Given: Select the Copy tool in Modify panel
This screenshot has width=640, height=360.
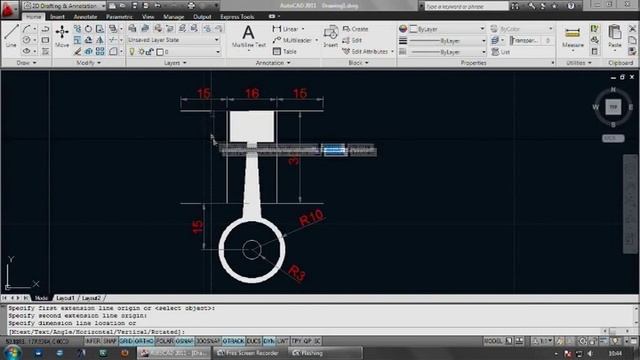Looking at the screenshot, I should (x=78, y=29).
